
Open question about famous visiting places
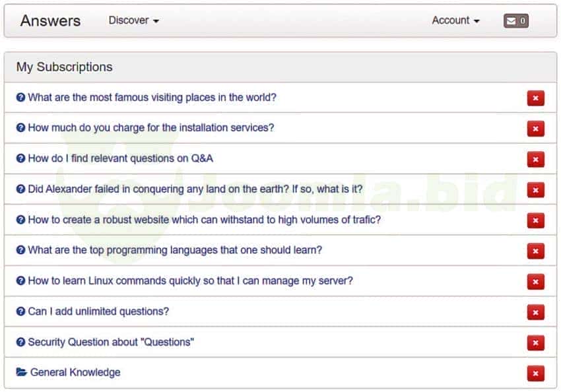[x=152, y=98]
